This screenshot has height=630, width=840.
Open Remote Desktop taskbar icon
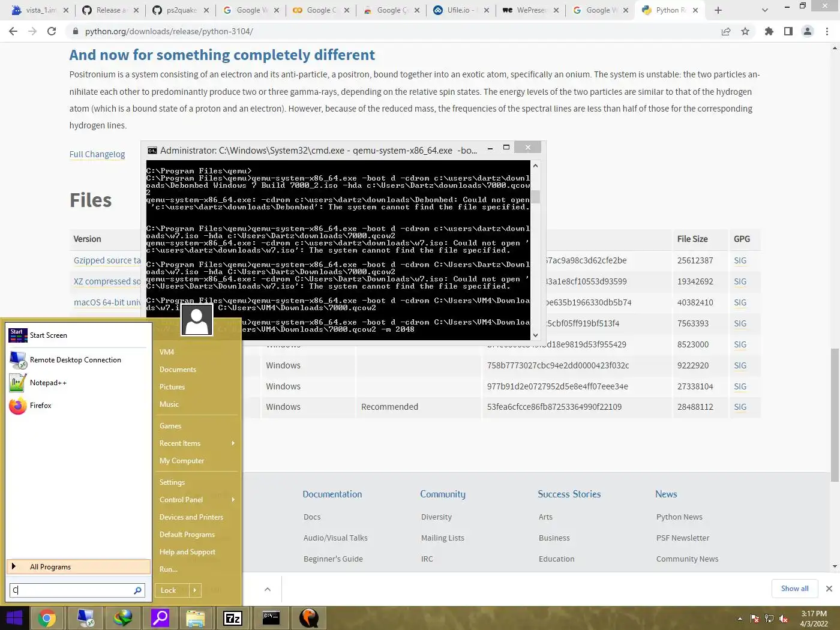tap(85, 617)
